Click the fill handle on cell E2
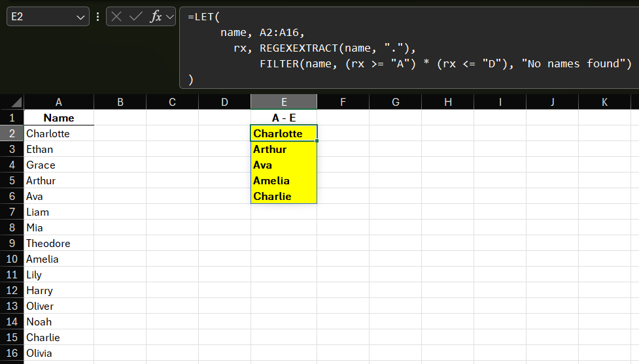Viewport: 639px width, 364px height. (x=317, y=141)
